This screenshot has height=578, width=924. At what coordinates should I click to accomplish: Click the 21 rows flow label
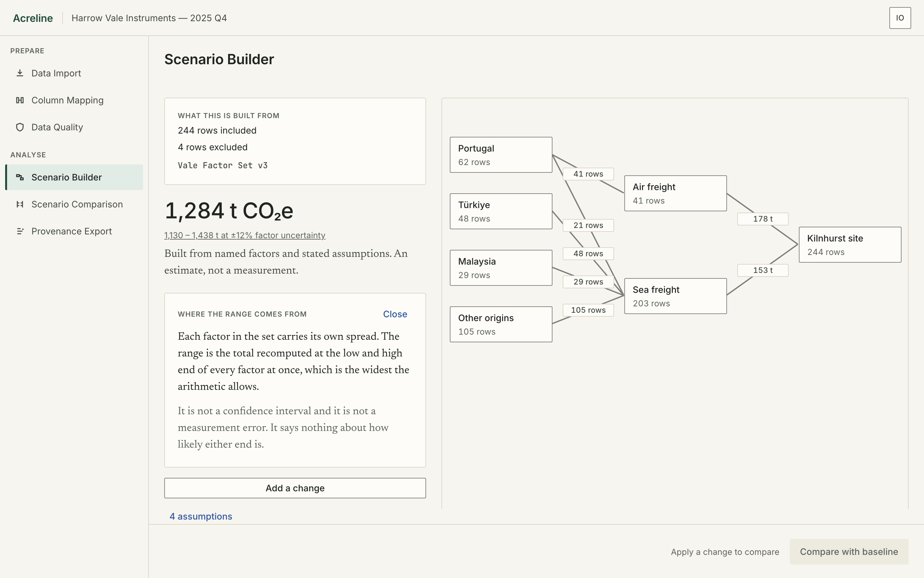click(x=588, y=225)
